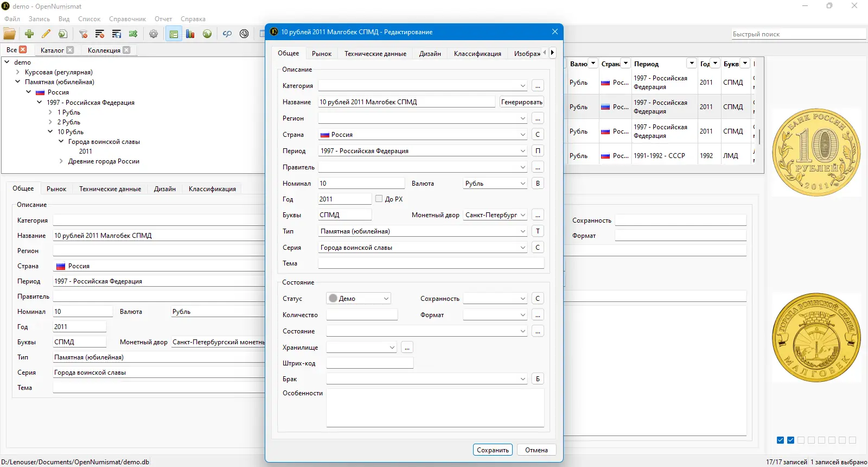Clear filters using the funnel toolbar icon
This screenshot has height=467, width=868.
click(x=83, y=34)
